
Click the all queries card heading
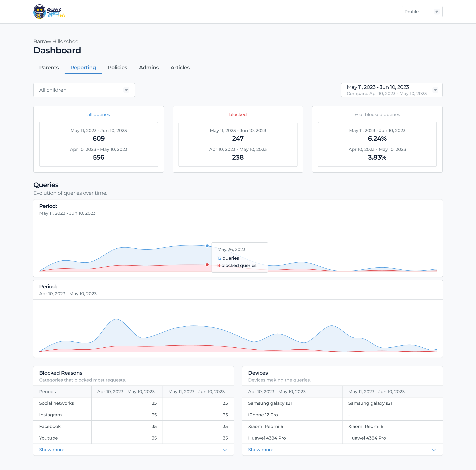pos(99,115)
